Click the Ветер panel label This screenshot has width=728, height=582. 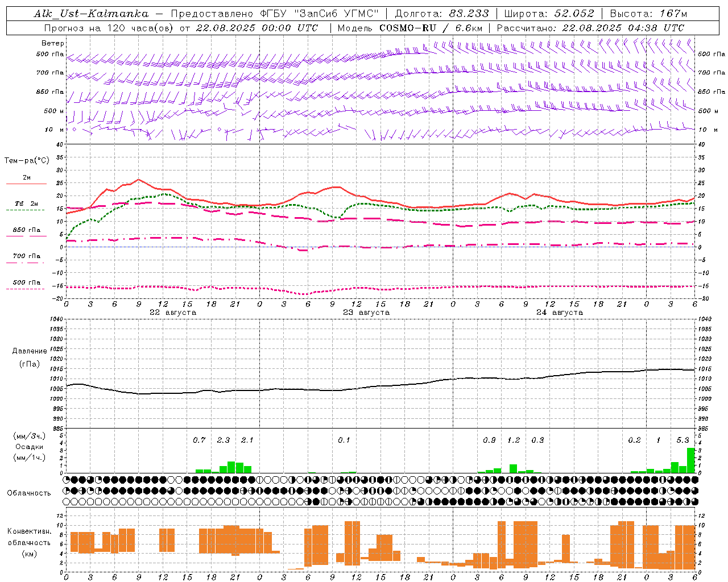click(53, 43)
